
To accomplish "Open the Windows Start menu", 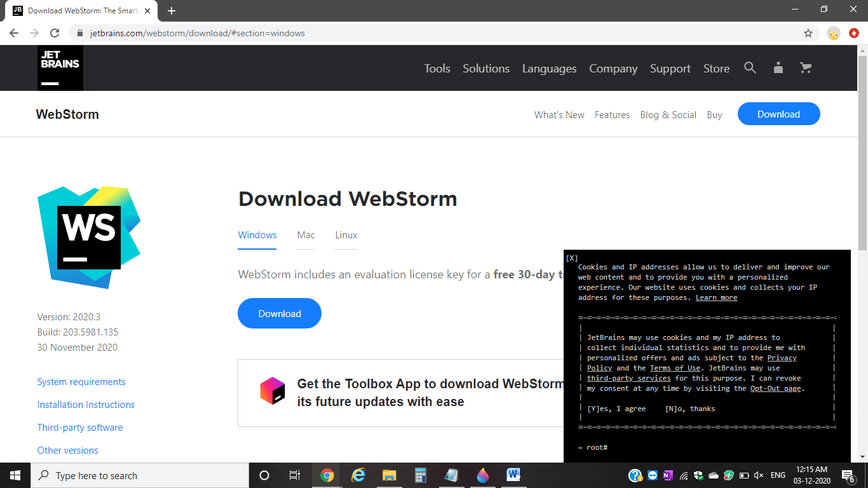I will (15, 475).
